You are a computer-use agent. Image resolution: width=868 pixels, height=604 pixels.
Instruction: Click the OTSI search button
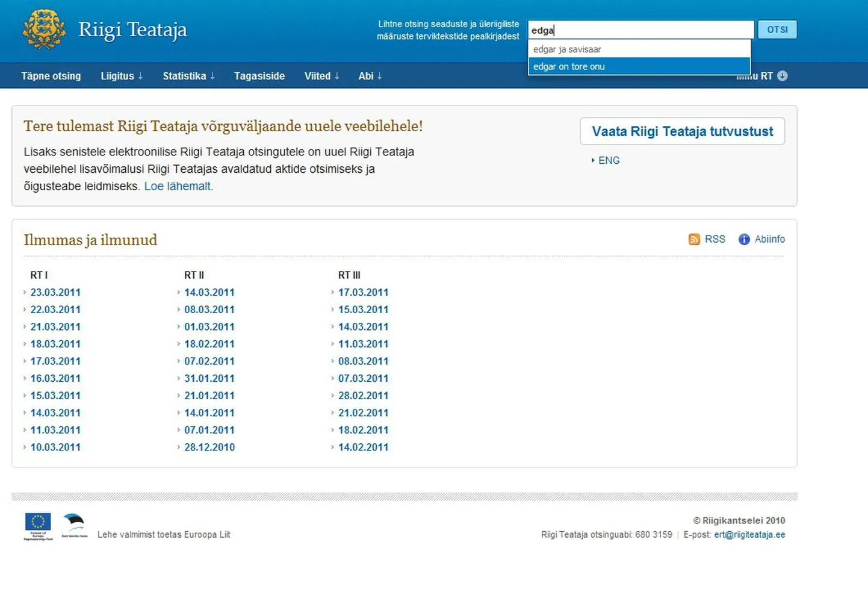click(777, 30)
